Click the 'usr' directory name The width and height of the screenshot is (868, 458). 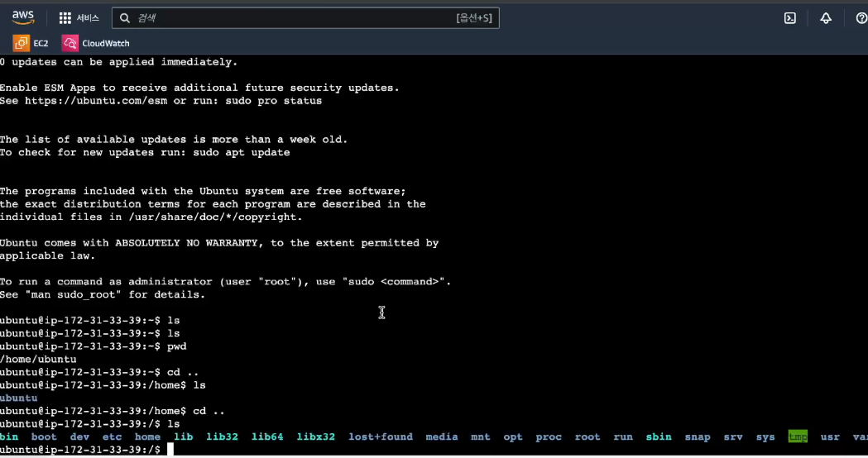(x=830, y=437)
